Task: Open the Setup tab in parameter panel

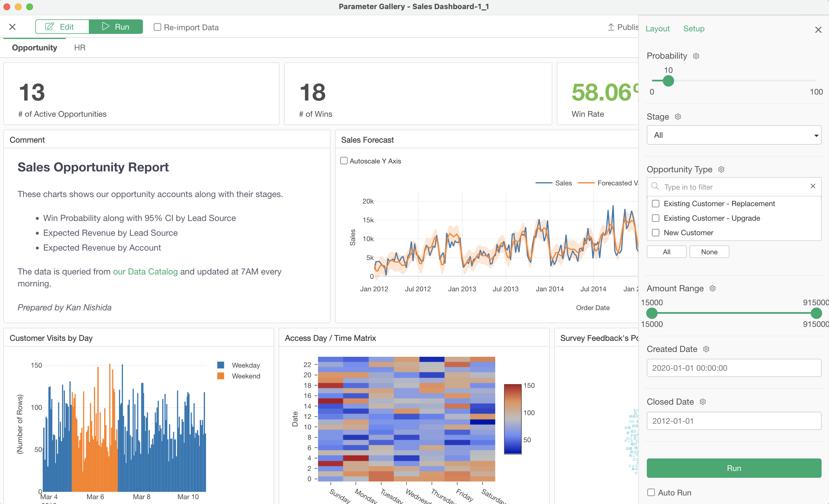Action: click(x=694, y=28)
